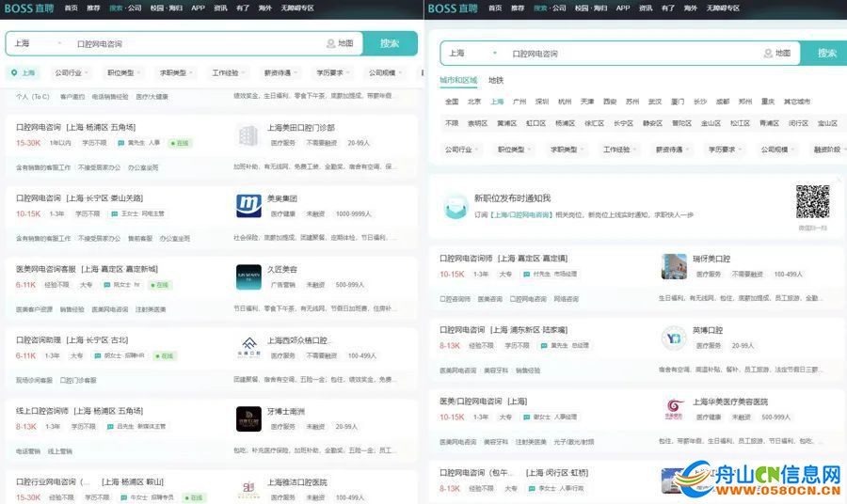Open the 久匠美容 company logo
Image resolution: width=847 pixels, height=504 pixels.
click(x=248, y=276)
